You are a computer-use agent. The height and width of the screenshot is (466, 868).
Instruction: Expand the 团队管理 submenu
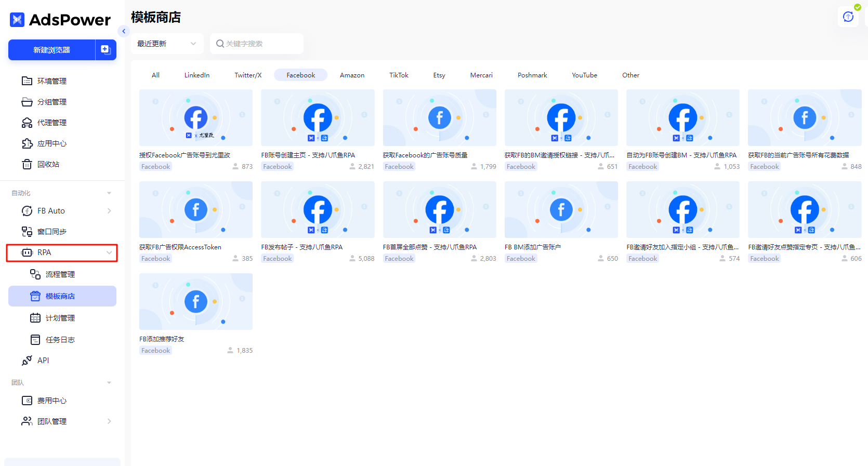point(109,421)
